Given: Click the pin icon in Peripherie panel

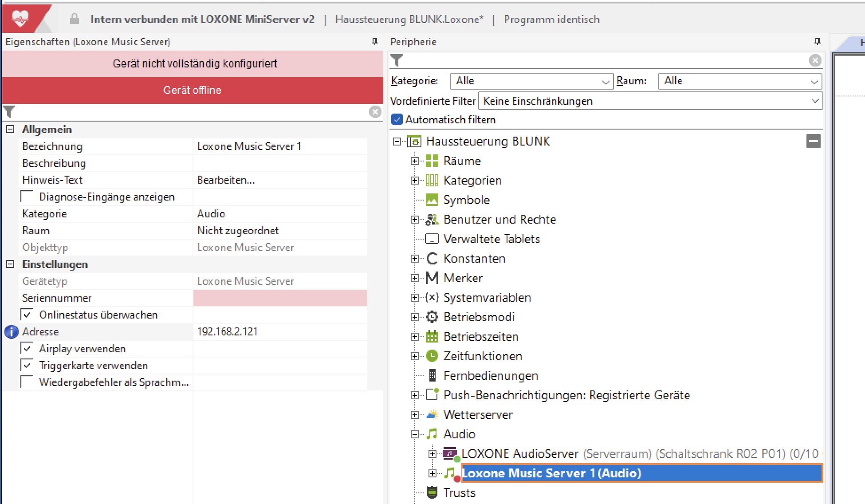Looking at the screenshot, I should click(x=817, y=42).
